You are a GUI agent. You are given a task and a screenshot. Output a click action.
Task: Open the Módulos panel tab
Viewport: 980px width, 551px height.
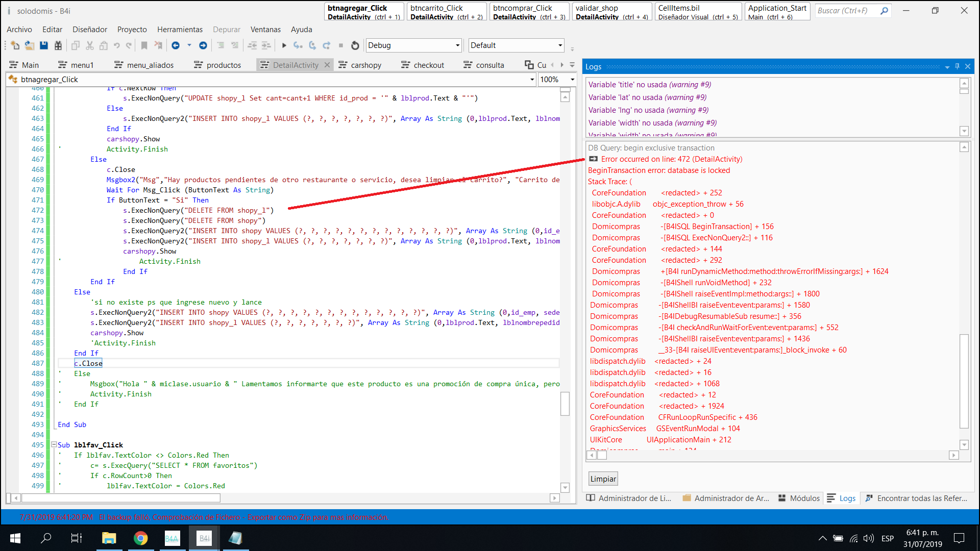coord(799,498)
